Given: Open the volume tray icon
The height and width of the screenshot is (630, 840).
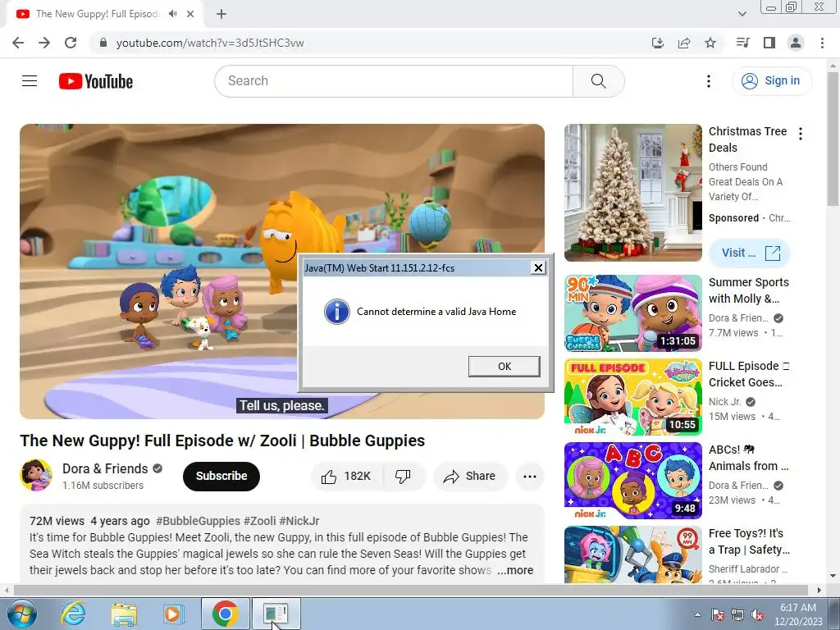Looking at the screenshot, I should 757,615.
